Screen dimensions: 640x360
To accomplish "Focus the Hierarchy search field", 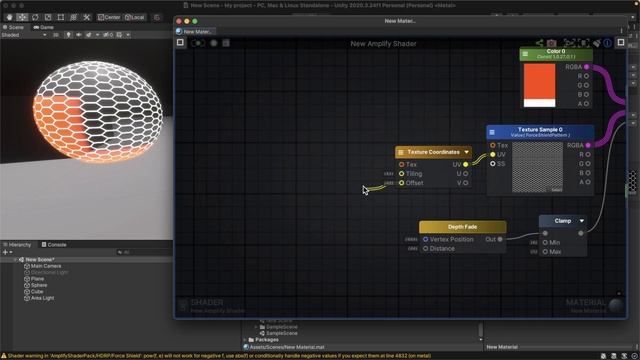I will tap(143, 252).
